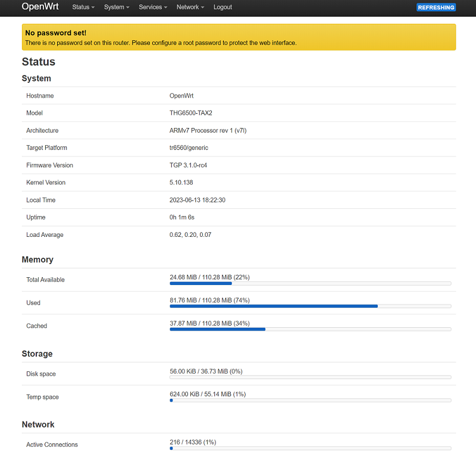Viewport: 476px width, 460px height.
Task: Select the ARMv7 Processor architecture value
Action: (208, 130)
